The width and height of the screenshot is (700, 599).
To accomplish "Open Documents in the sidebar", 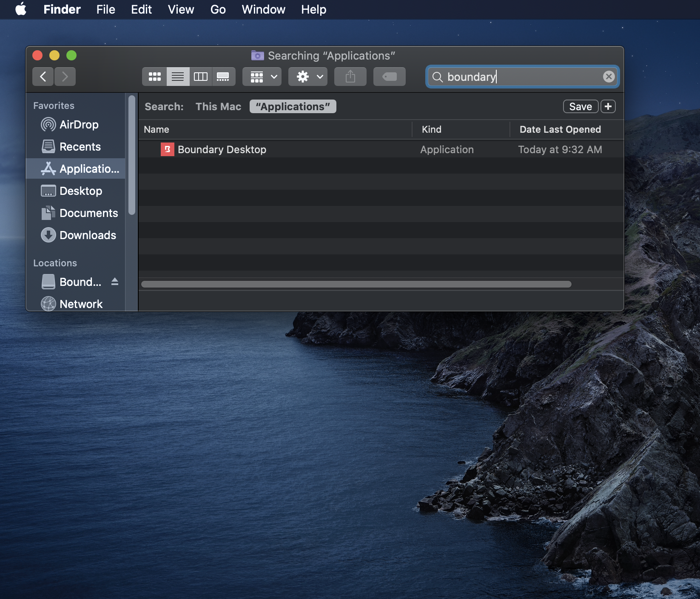I will (x=76, y=213).
